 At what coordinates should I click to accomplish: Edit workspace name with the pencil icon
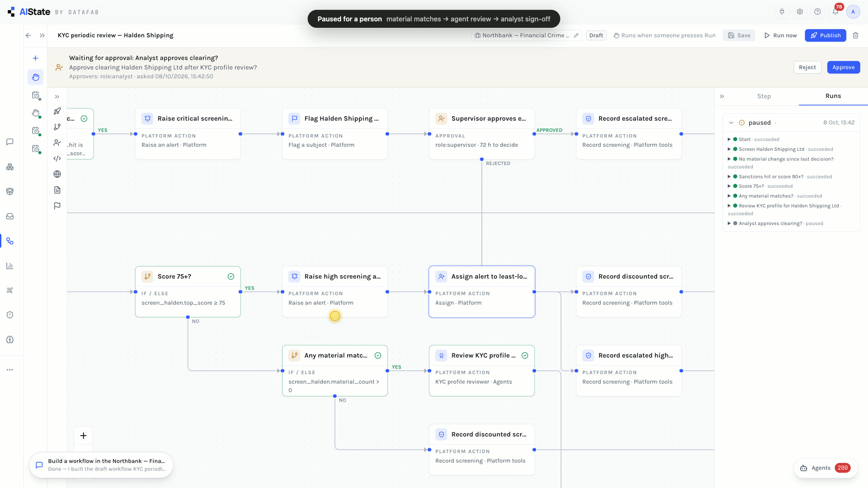(x=576, y=35)
